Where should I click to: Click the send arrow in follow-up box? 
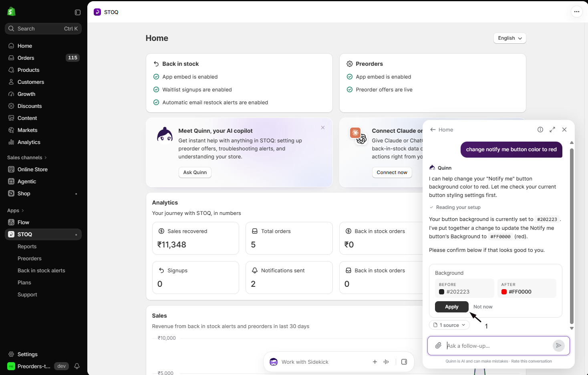559,345
